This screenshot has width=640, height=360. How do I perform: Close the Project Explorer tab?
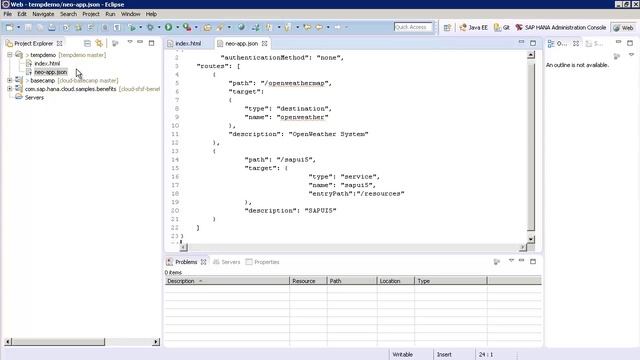click(60, 43)
